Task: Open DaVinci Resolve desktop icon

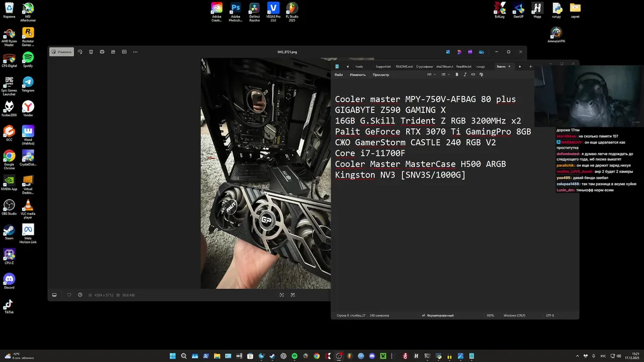Action: tap(255, 12)
